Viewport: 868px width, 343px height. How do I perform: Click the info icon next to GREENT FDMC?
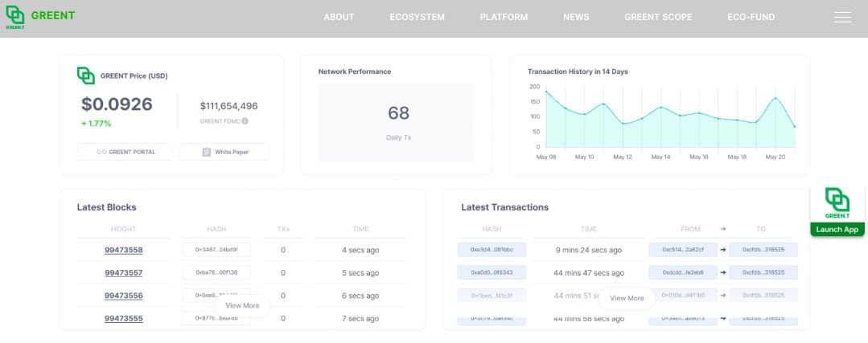[245, 121]
